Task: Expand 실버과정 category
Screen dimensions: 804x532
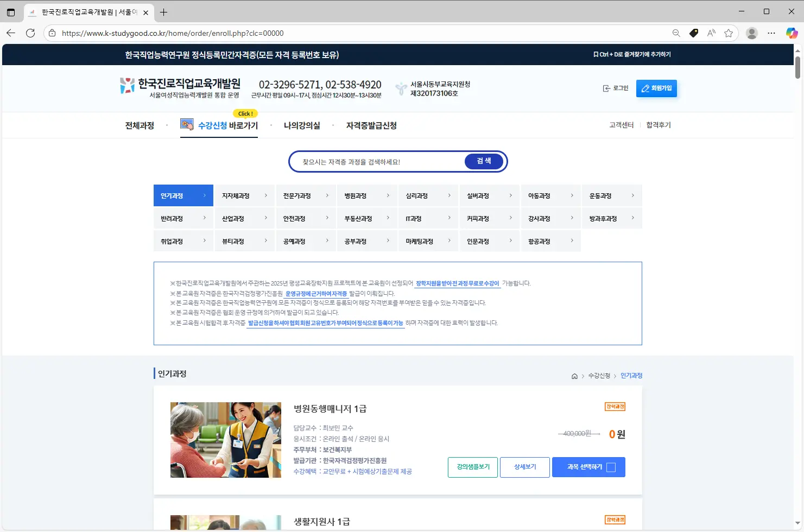Action: 490,195
